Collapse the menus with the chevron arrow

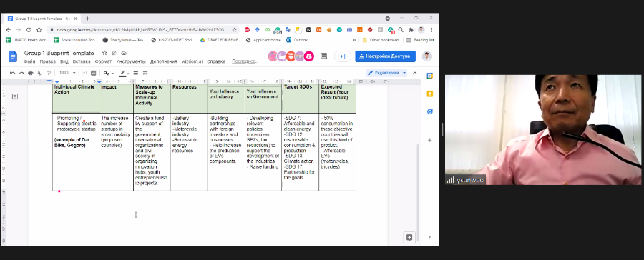[x=415, y=73]
